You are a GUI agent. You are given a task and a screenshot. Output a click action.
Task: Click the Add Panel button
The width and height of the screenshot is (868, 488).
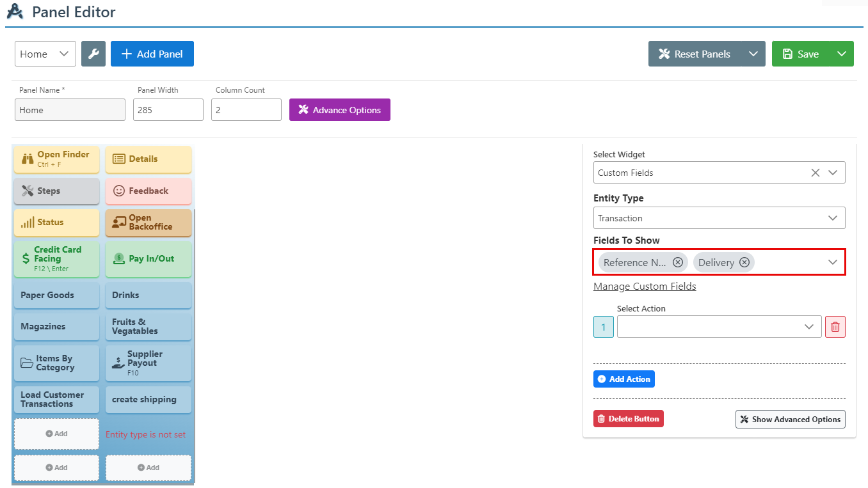152,54
